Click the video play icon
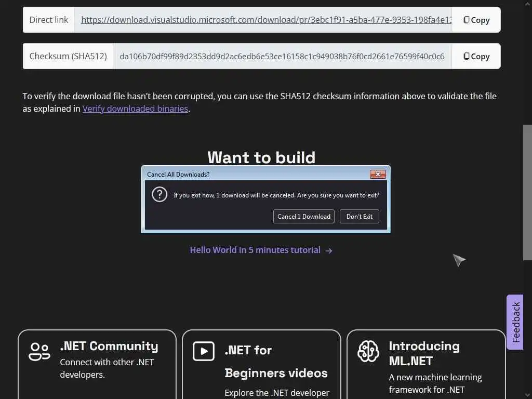This screenshot has height=399, width=532. (204, 351)
